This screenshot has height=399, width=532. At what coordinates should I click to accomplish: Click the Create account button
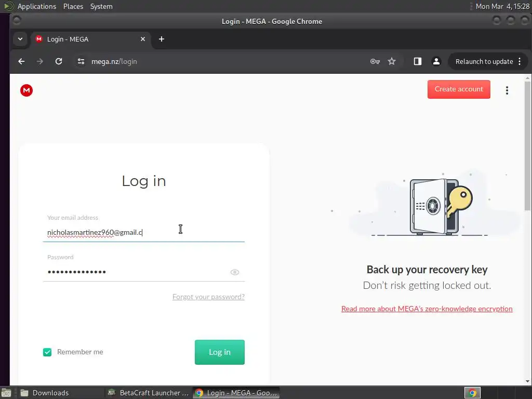(x=459, y=89)
